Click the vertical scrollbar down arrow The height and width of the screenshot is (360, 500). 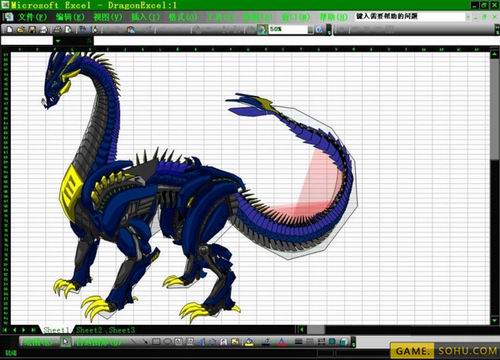tap(495, 321)
